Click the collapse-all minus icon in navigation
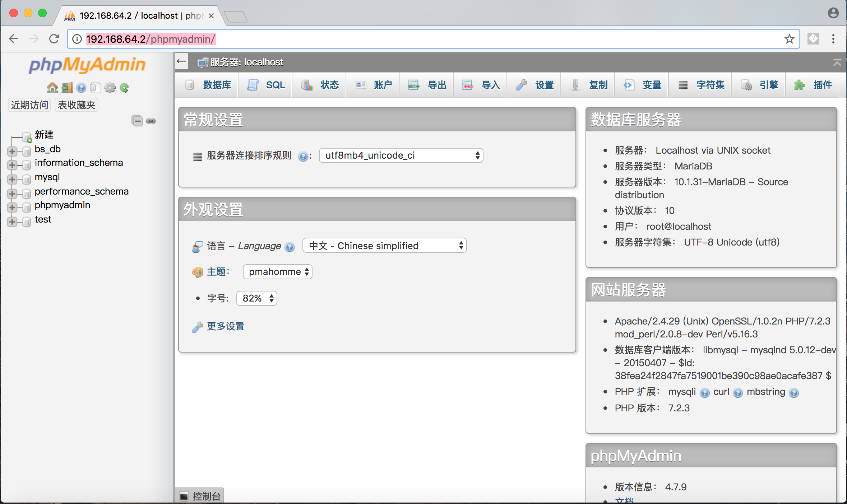 [x=137, y=121]
